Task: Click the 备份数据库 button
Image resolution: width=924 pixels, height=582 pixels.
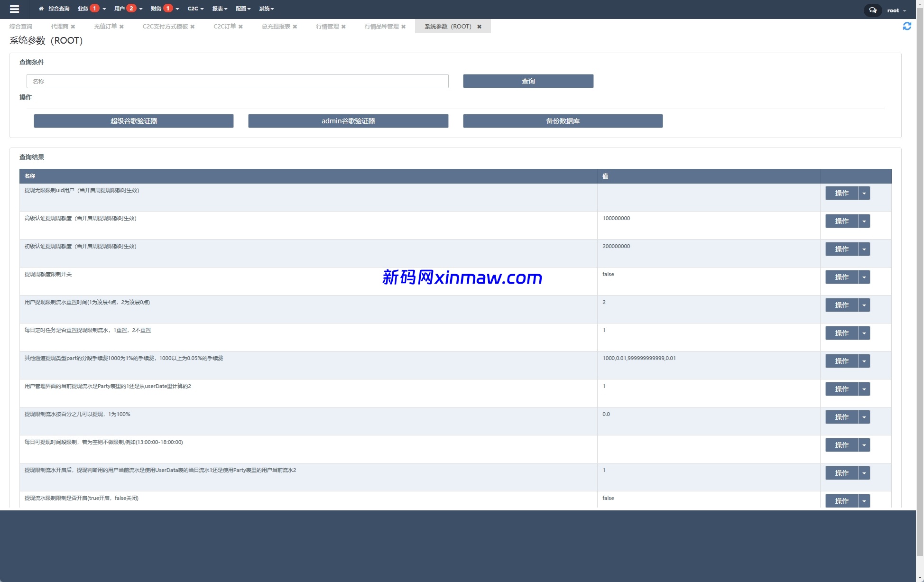Action: tap(563, 121)
